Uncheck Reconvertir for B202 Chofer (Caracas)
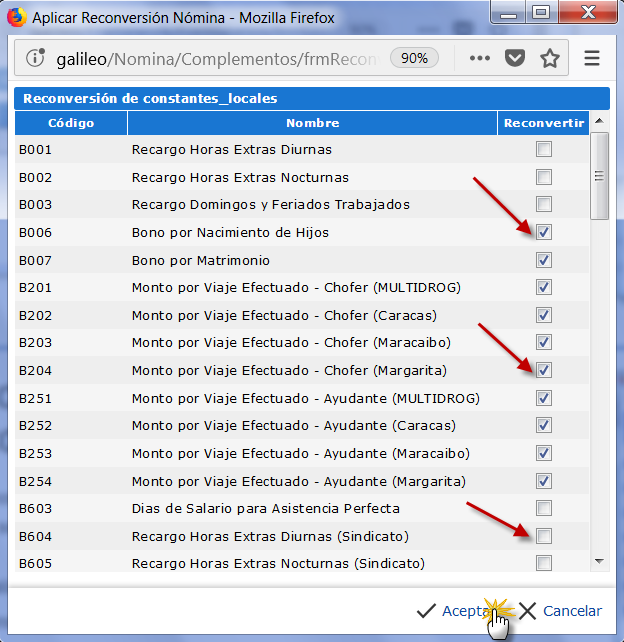Image resolution: width=624 pixels, height=642 pixels. [544, 315]
